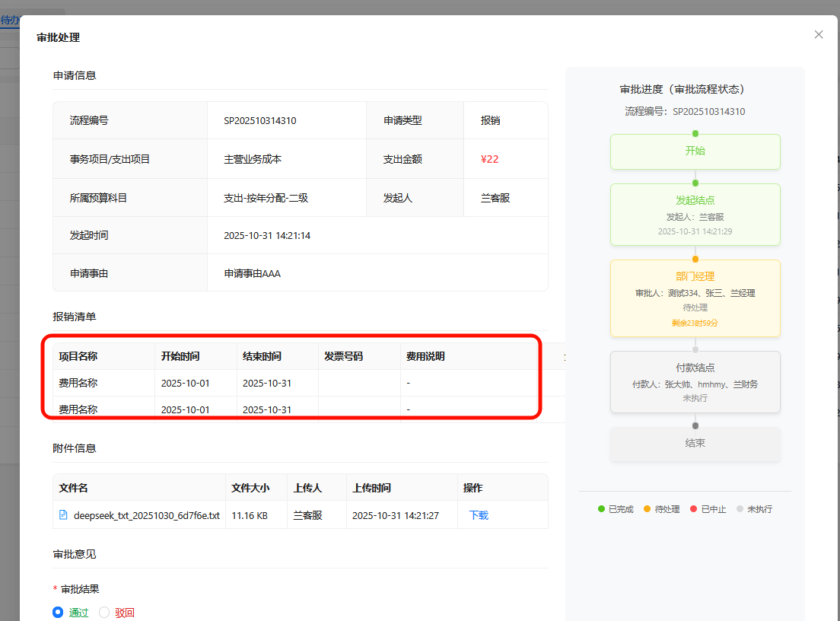Click the 结束 flow node
The width and height of the screenshot is (840, 621).
695,443
